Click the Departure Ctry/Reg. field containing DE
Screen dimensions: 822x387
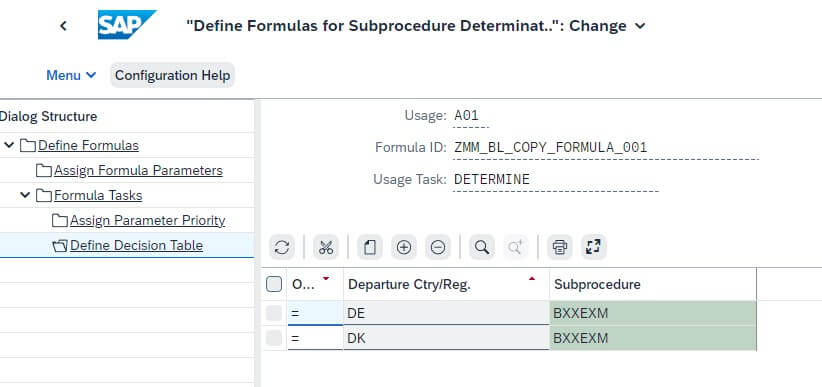click(x=446, y=313)
